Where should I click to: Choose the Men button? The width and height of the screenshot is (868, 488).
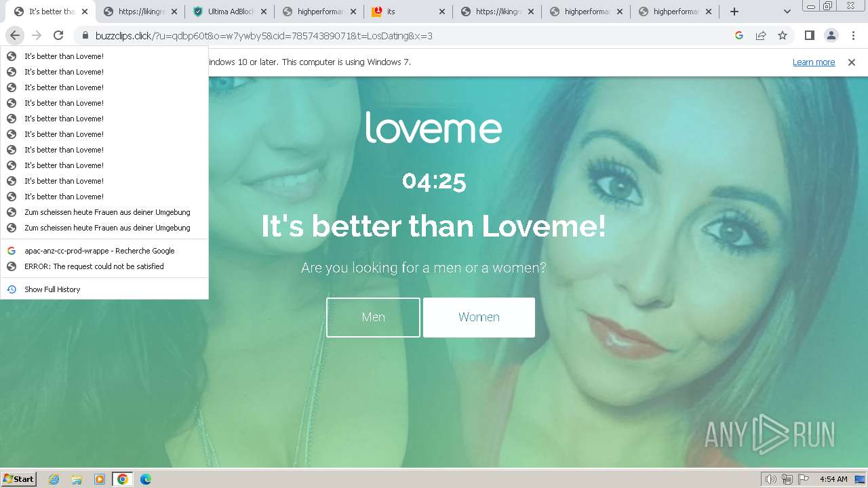click(373, 317)
